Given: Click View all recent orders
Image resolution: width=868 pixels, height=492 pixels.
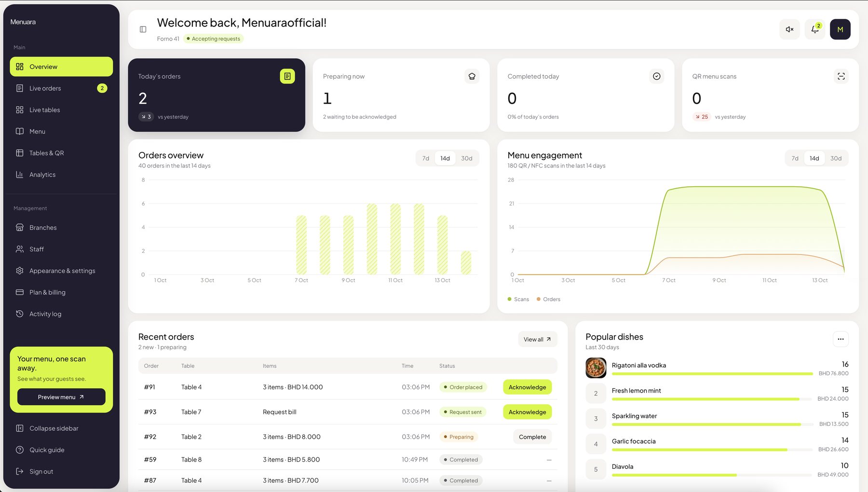Looking at the screenshot, I should pos(538,339).
